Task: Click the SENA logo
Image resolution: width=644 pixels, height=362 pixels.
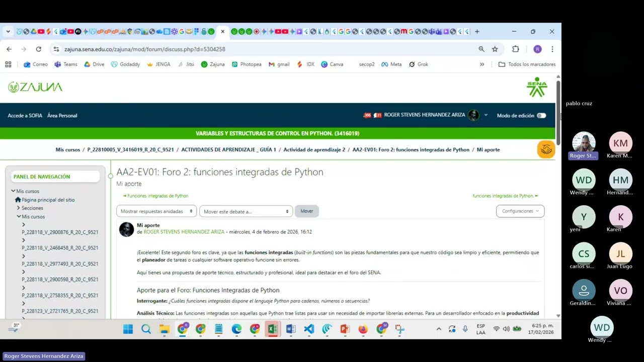Action: click(x=537, y=86)
